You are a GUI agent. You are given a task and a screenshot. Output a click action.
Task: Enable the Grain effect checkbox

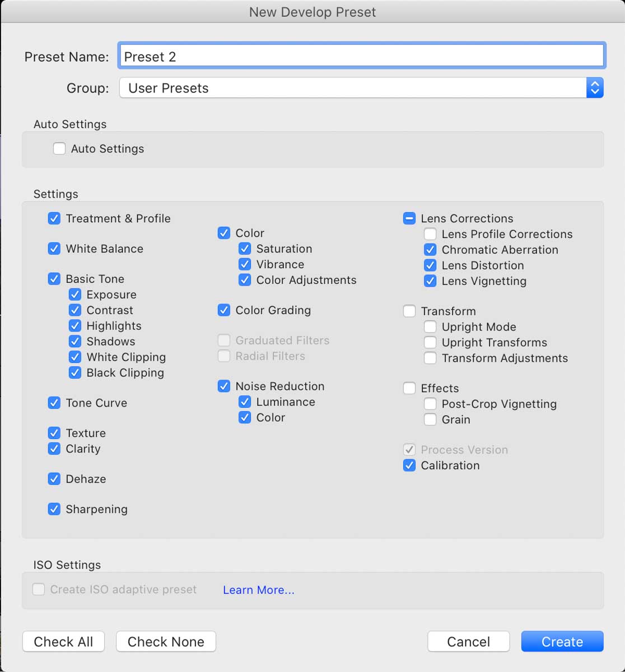click(430, 419)
